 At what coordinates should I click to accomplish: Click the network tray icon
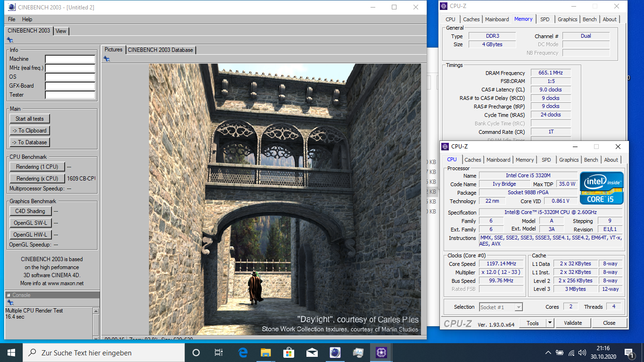571,353
